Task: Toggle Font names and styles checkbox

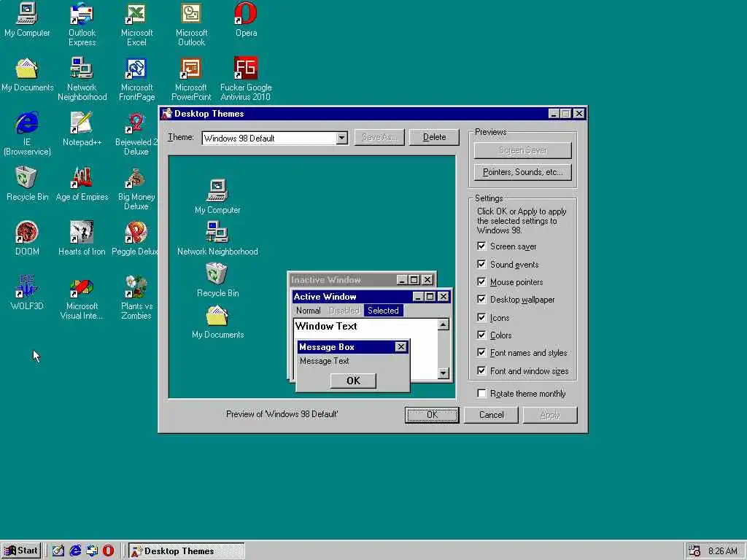Action: tap(481, 352)
